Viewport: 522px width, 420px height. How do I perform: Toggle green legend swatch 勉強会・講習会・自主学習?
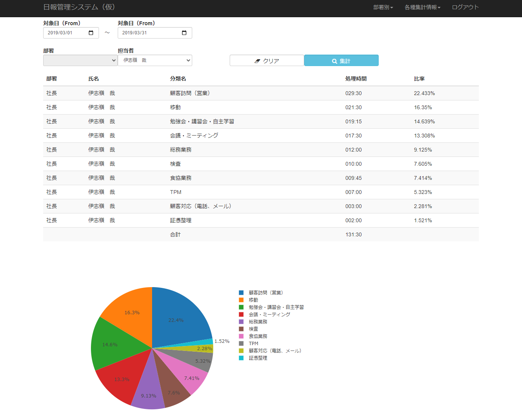coord(241,307)
